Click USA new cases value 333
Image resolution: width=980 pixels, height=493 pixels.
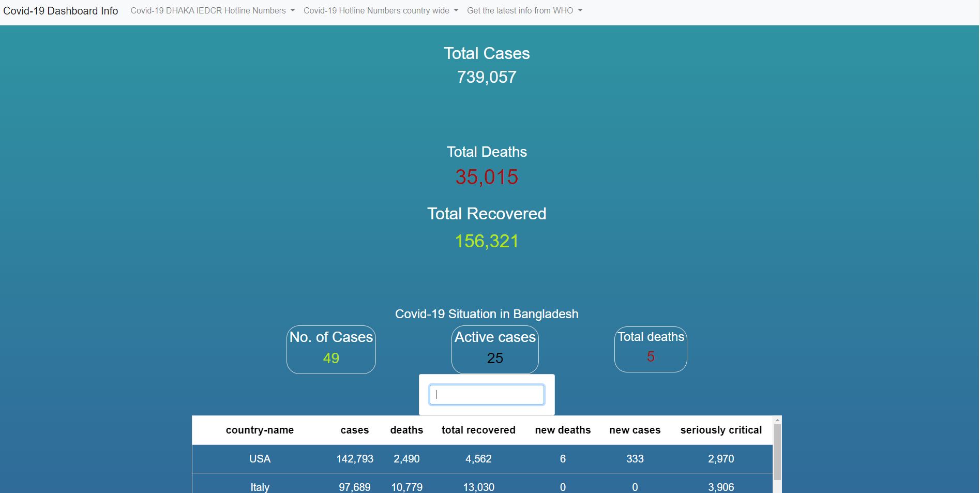click(635, 459)
